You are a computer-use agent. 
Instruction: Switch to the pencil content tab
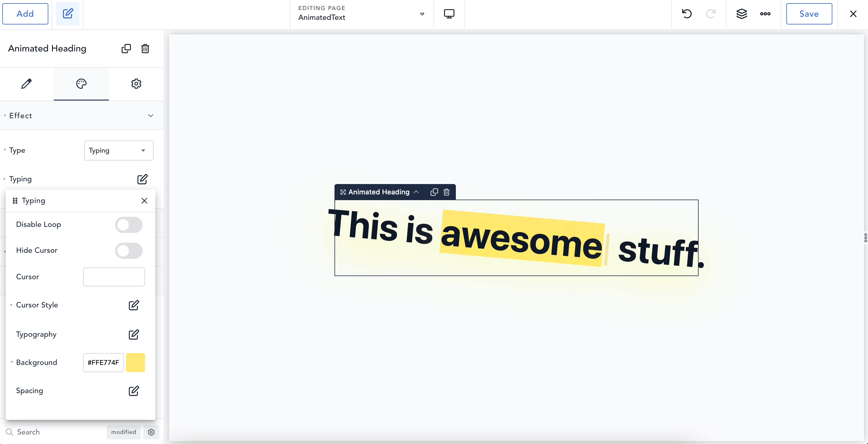27,84
